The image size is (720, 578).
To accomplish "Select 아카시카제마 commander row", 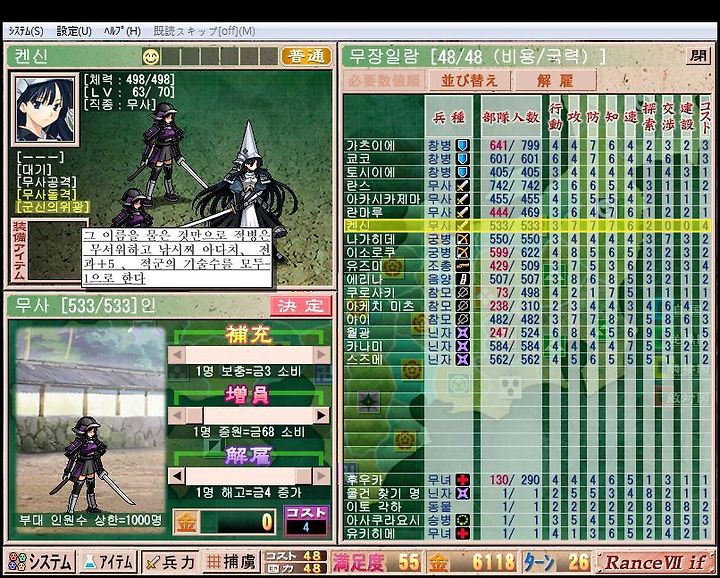I will pyautogui.click(x=528, y=199).
